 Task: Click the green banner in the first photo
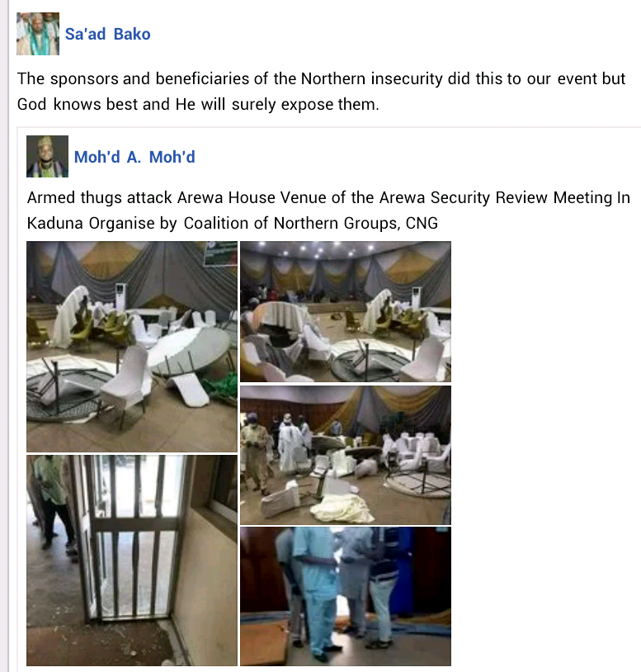220,253
